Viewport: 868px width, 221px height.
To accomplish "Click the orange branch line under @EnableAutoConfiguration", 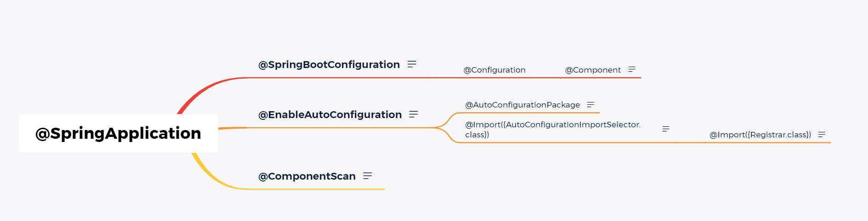I will pyautogui.click(x=340, y=128).
